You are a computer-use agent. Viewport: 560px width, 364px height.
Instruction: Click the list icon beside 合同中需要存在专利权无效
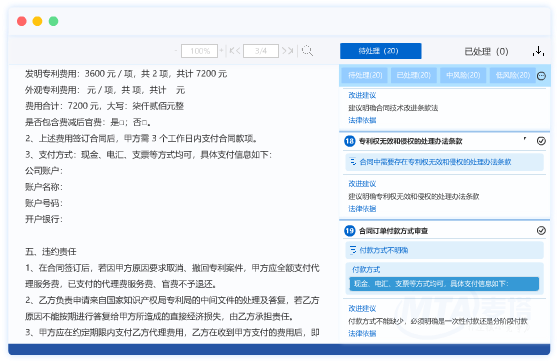point(353,162)
